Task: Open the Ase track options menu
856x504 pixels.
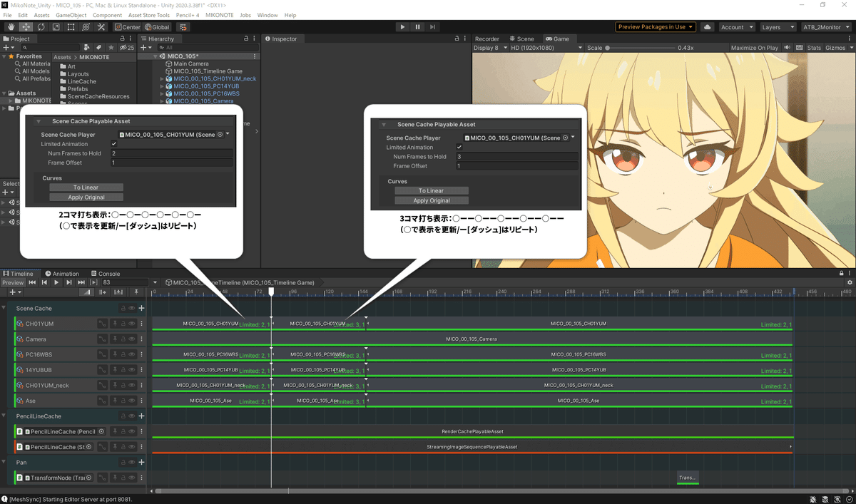Action: (141, 401)
